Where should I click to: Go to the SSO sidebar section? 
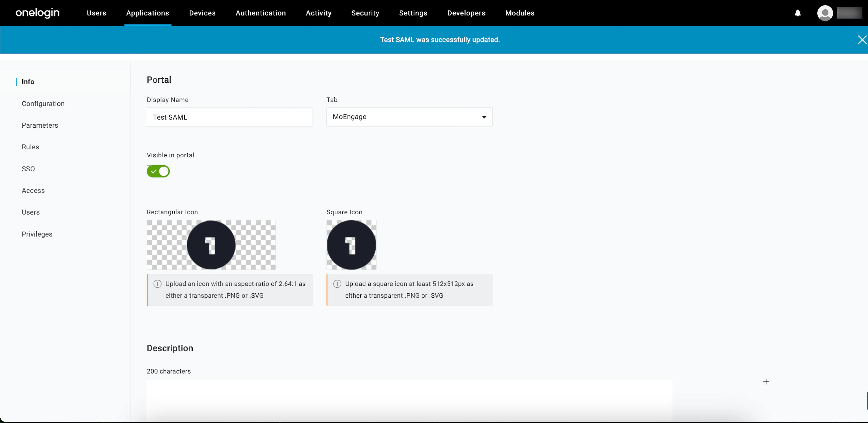point(28,169)
